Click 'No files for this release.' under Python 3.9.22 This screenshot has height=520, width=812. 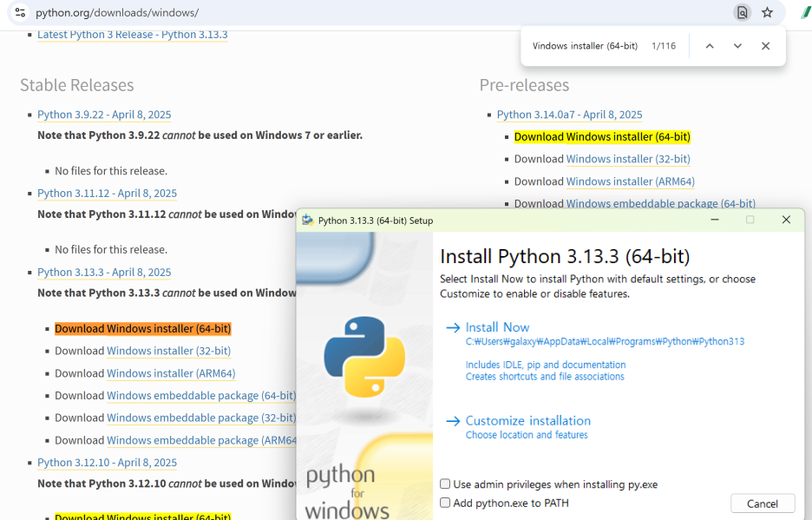[111, 171]
